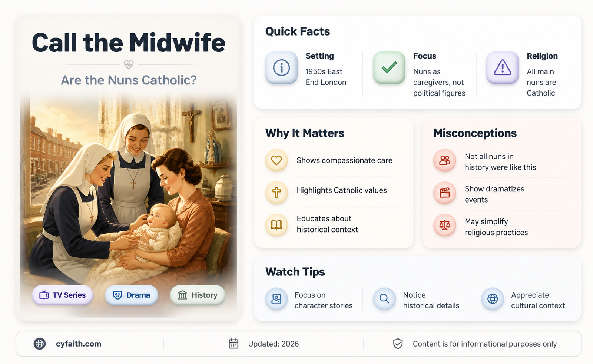
Task: Click the shield check icon in the footer
Action: pyautogui.click(x=398, y=344)
